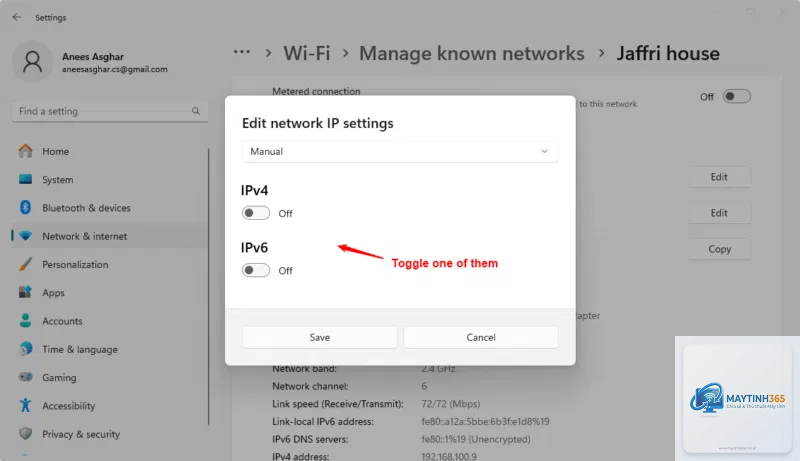Click the IPv6 DNS servers value

coord(476,439)
